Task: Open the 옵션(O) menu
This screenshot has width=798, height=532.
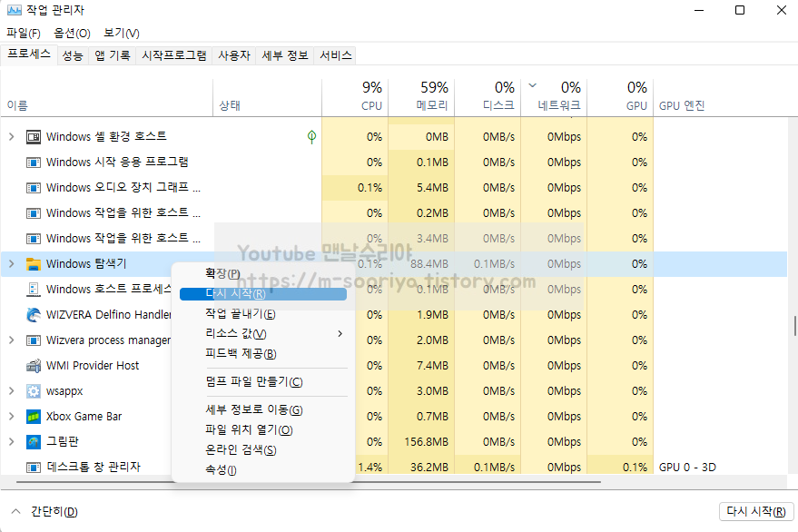Action: pos(72,33)
